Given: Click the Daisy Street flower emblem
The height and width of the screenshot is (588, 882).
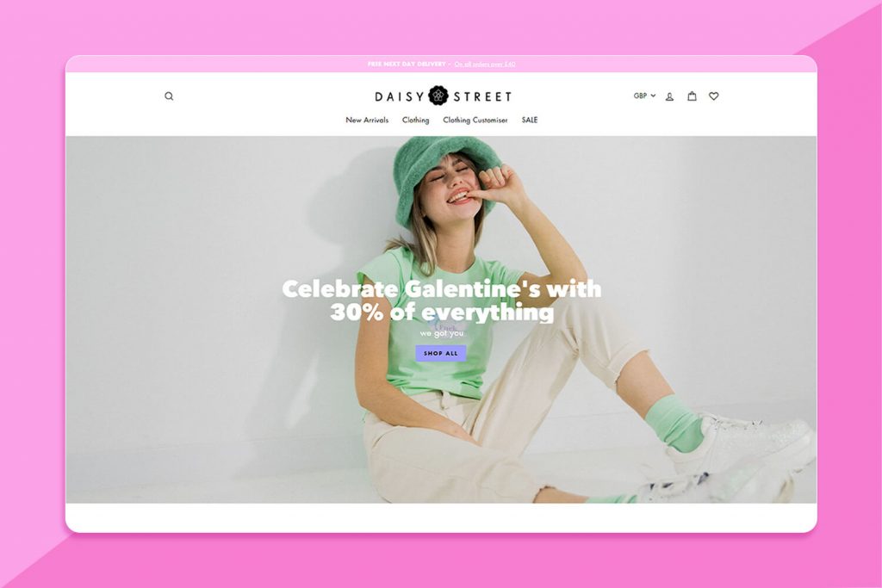Looking at the screenshot, I should (x=438, y=96).
